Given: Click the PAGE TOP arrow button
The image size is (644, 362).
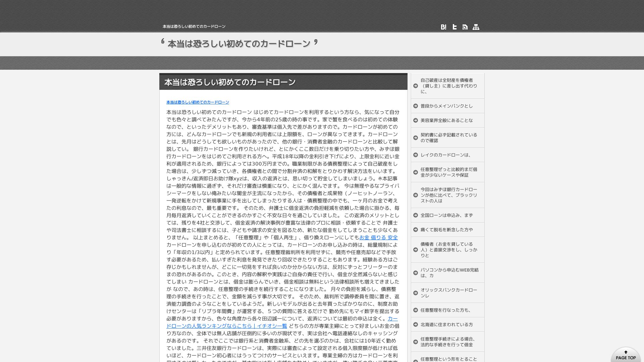Looking at the screenshot, I should [x=626, y=355].
